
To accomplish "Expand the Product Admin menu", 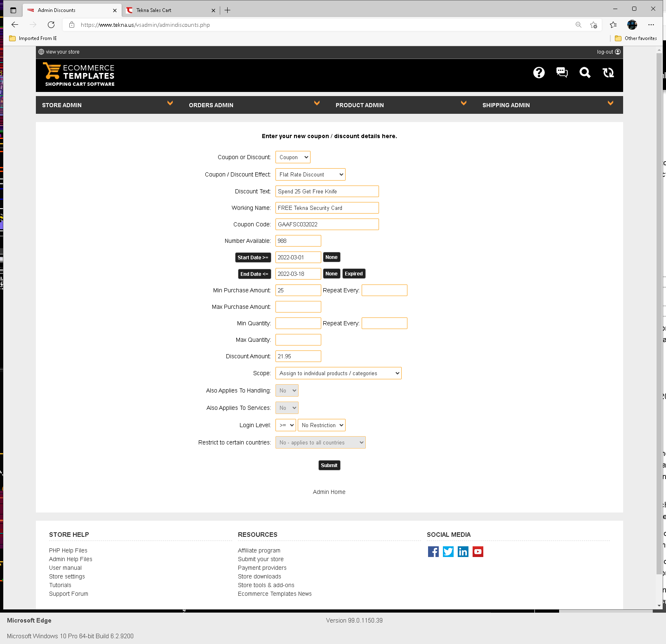I will click(x=400, y=105).
